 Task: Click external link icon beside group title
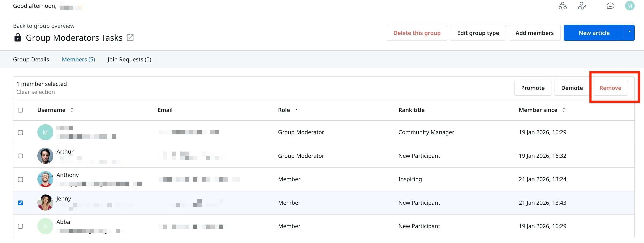[130, 38]
